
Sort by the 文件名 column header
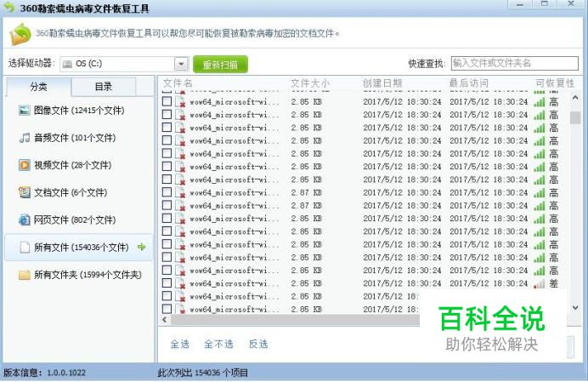point(178,83)
